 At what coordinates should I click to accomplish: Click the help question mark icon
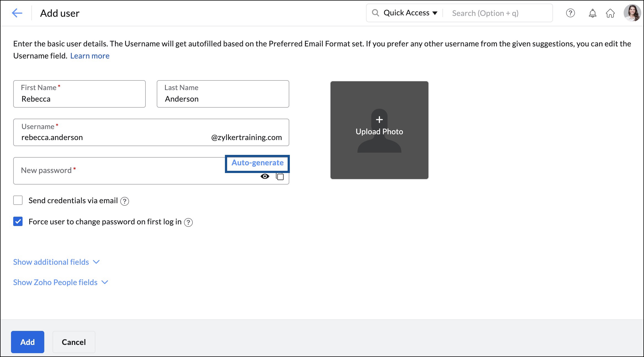tap(571, 13)
